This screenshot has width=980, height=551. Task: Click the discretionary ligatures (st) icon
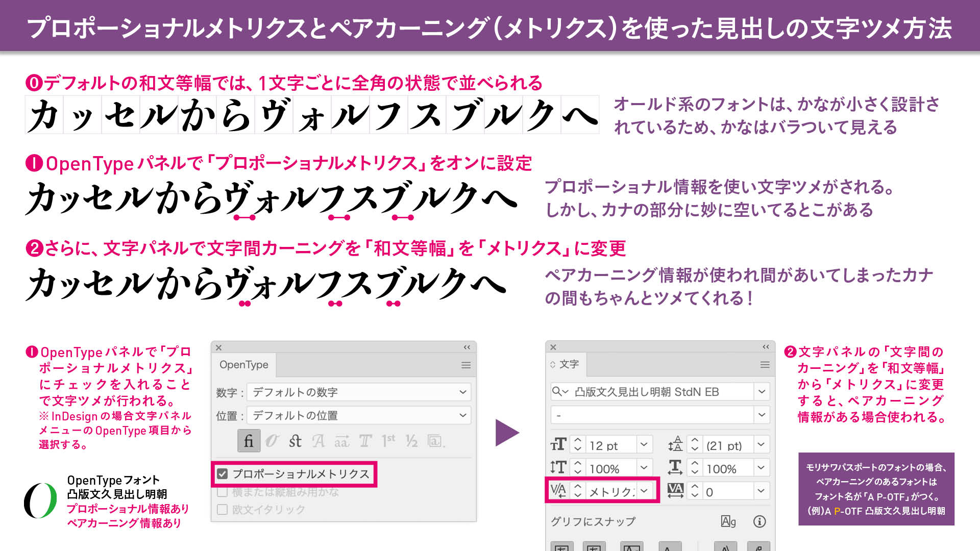[295, 441]
